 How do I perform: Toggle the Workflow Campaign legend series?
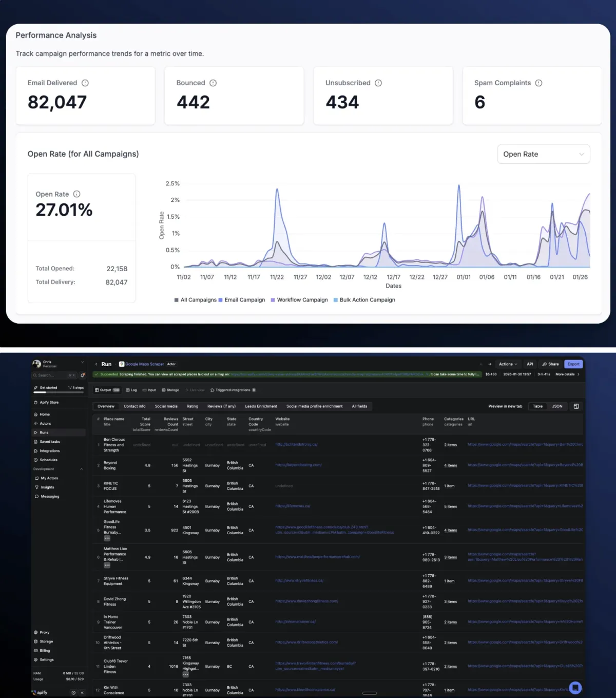[x=299, y=300]
